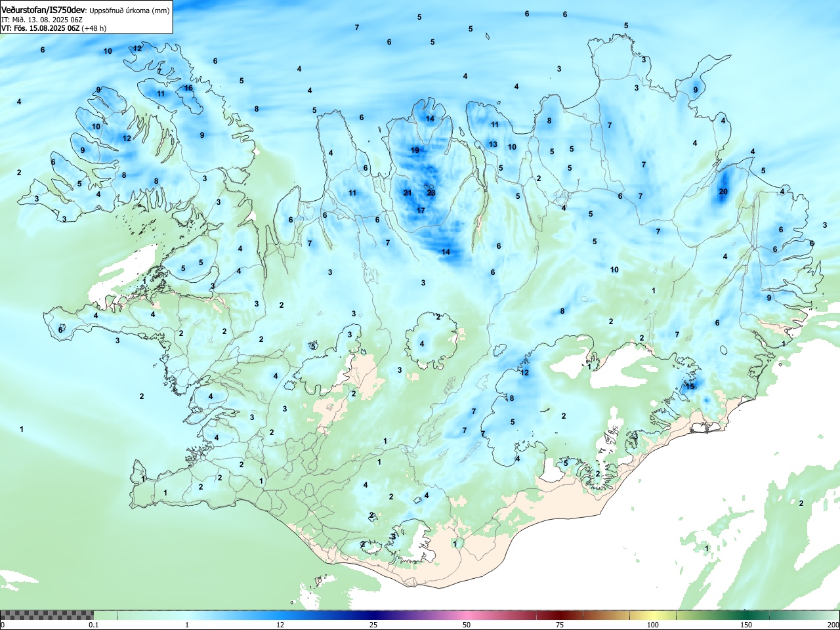840x630 pixels.
Task: Click the checkered no-precipitation segment of the color scale
Action: pos(47,615)
